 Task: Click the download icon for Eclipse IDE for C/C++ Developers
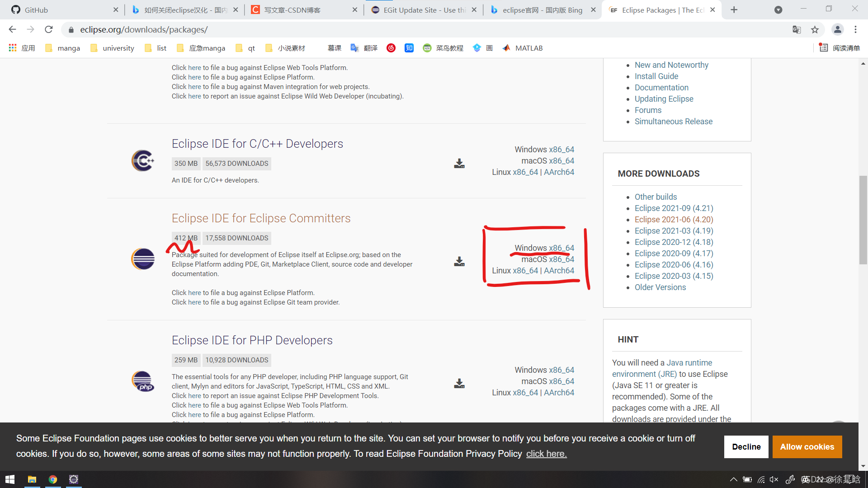click(x=459, y=164)
